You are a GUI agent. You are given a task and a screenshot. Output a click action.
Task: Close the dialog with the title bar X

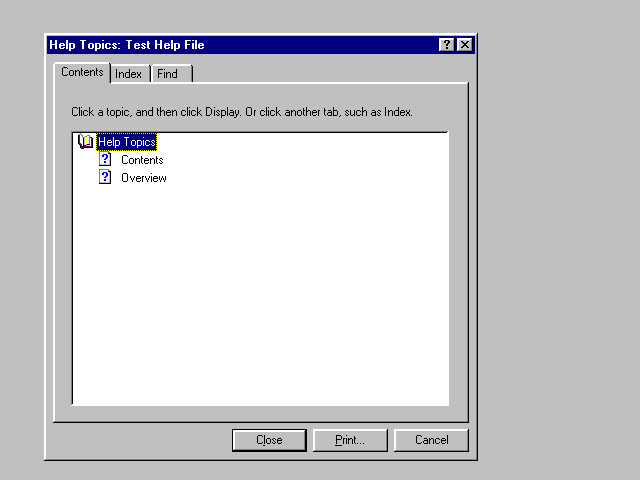coord(464,45)
